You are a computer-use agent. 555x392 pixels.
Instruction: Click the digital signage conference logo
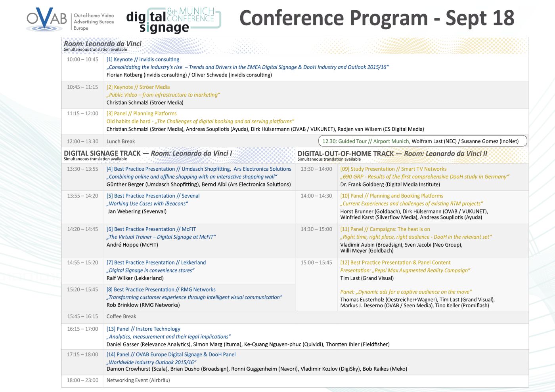(174, 20)
